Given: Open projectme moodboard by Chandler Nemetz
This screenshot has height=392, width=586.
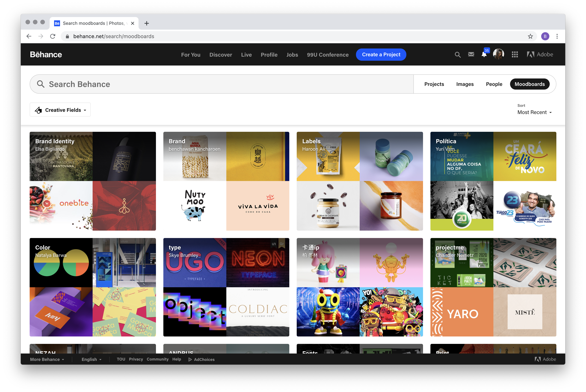Looking at the screenshot, I should click(493, 287).
